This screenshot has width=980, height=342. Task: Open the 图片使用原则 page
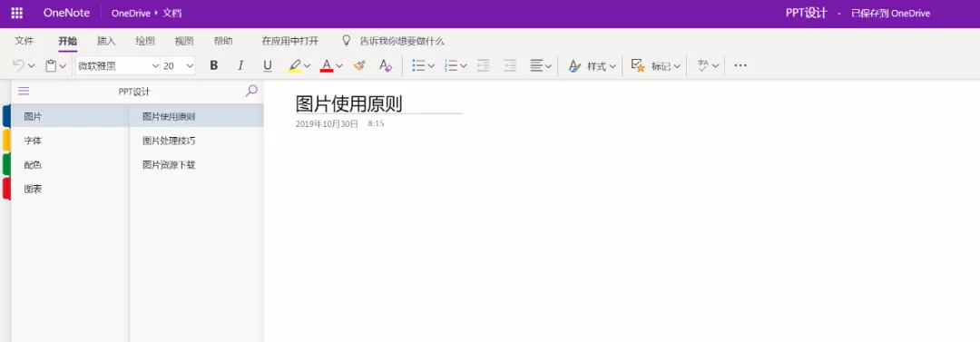[x=196, y=116]
